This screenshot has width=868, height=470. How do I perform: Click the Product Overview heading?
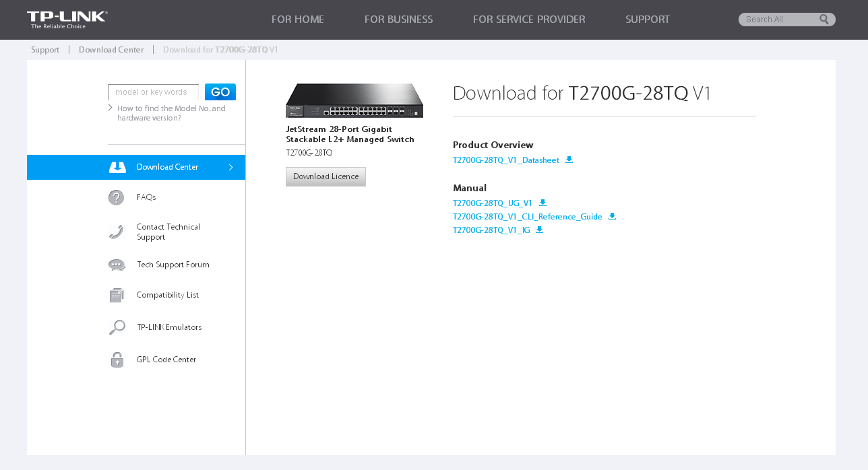493,145
